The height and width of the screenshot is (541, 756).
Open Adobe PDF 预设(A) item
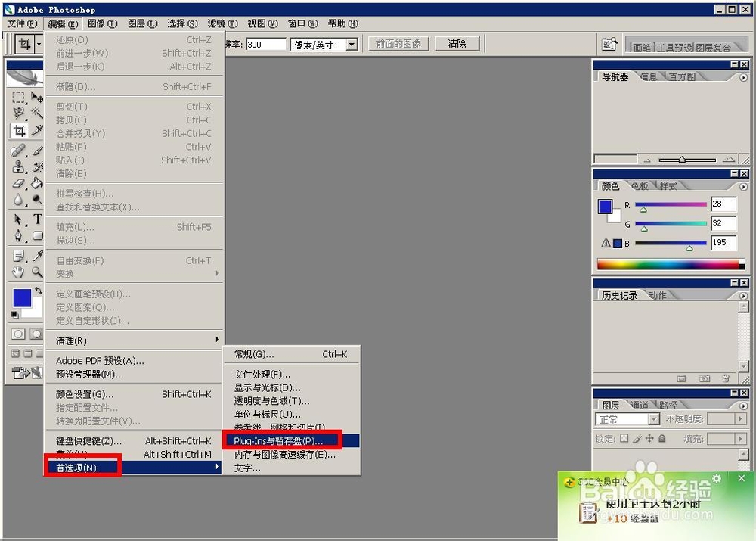(x=134, y=360)
